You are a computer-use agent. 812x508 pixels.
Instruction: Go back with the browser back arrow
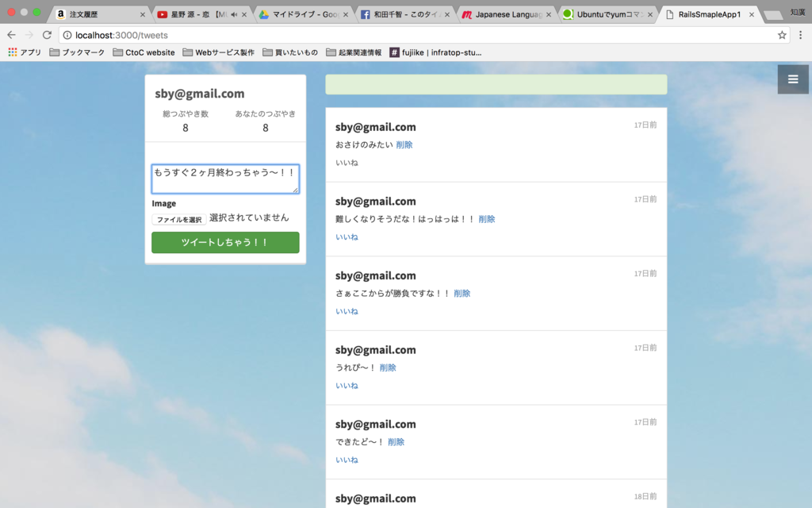(11, 35)
